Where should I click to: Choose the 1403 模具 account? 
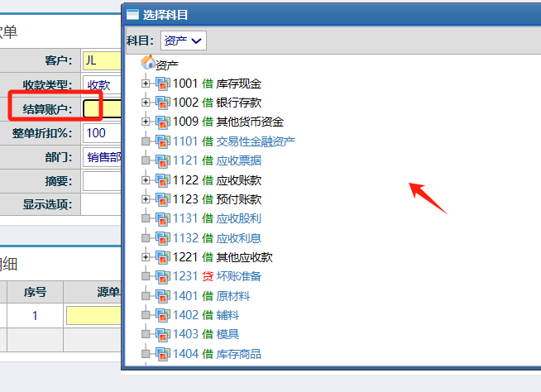[x=207, y=334]
